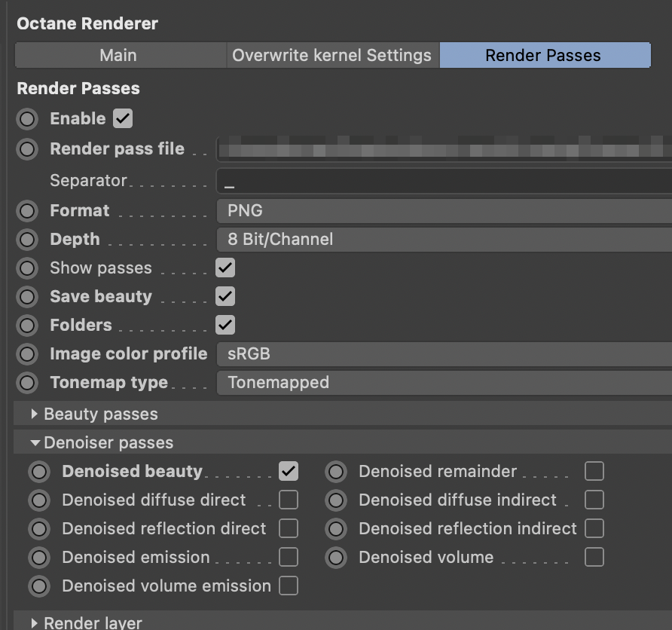The height and width of the screenshot is (630, 672).
Task: Turn on Denoised reflection indirect checkbox
Action: tap(594, 529)
